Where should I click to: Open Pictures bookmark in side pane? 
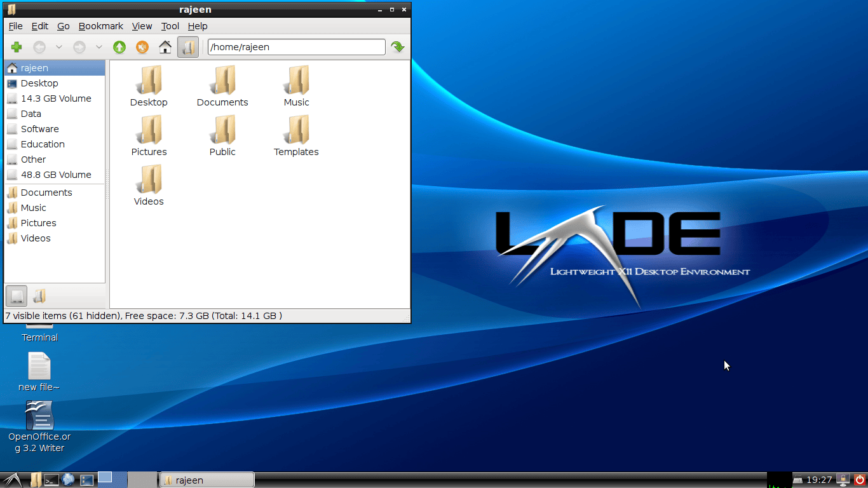[55, 223]
